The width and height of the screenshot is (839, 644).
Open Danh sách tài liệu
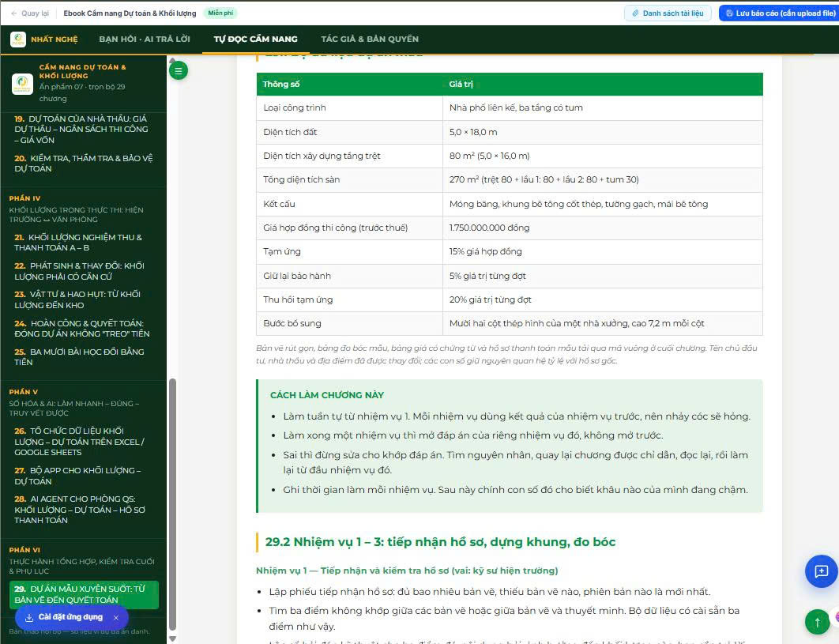click(668, 13)
